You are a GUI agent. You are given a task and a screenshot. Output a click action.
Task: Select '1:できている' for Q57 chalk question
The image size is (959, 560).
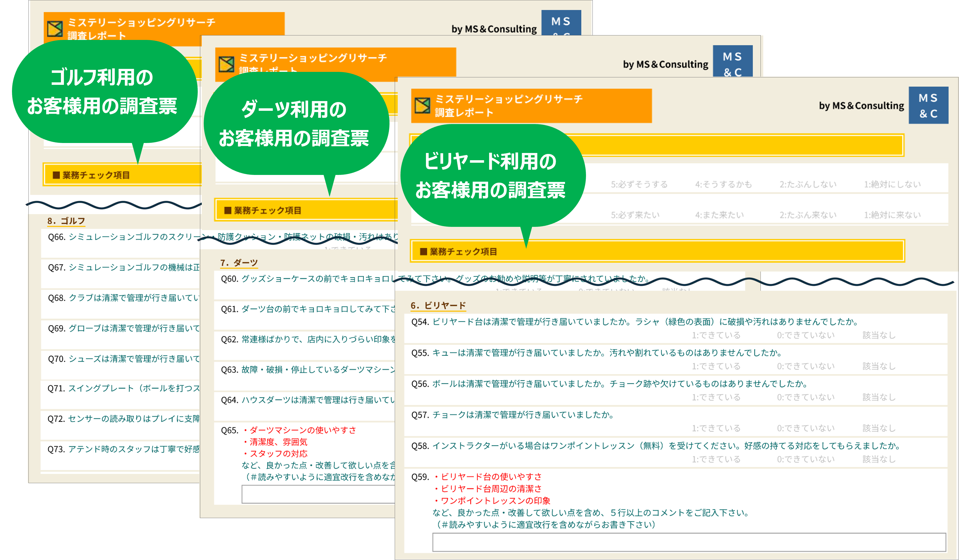click(716, 428)
